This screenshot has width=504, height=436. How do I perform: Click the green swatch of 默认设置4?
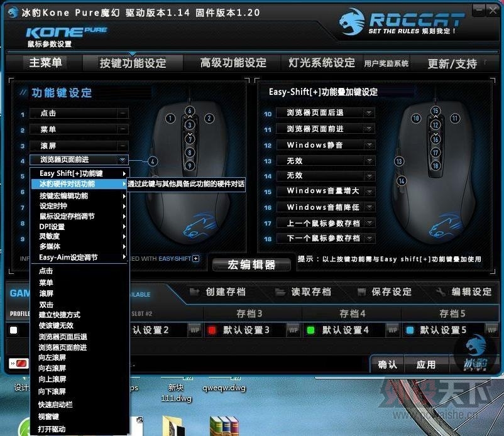pos(311,330)
